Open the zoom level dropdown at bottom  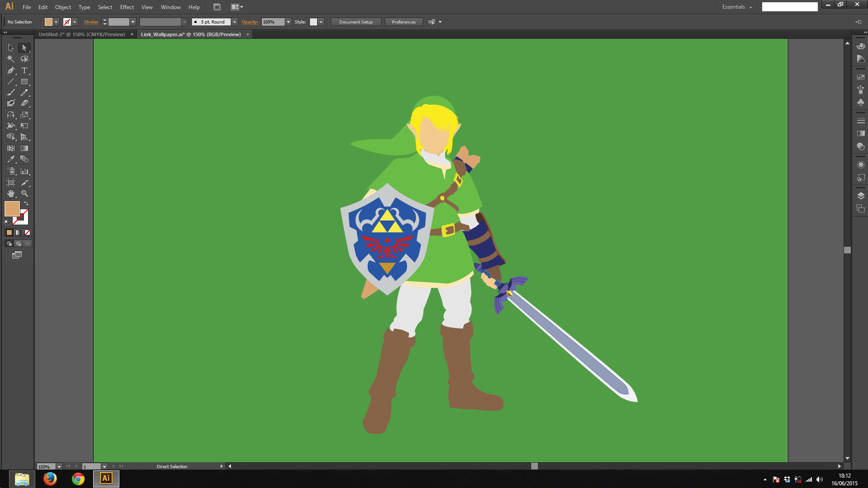click(59, 467)
